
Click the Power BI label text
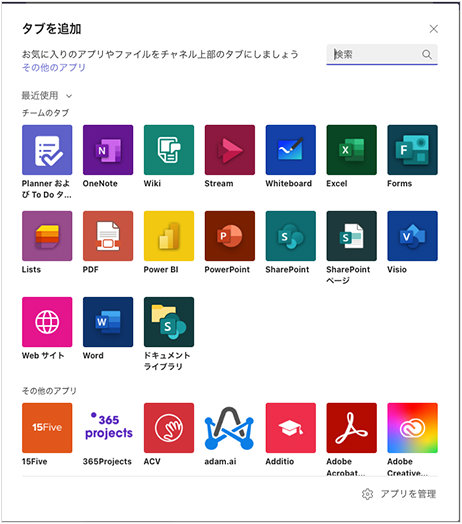pyautogui.click(x=161, y=269)
